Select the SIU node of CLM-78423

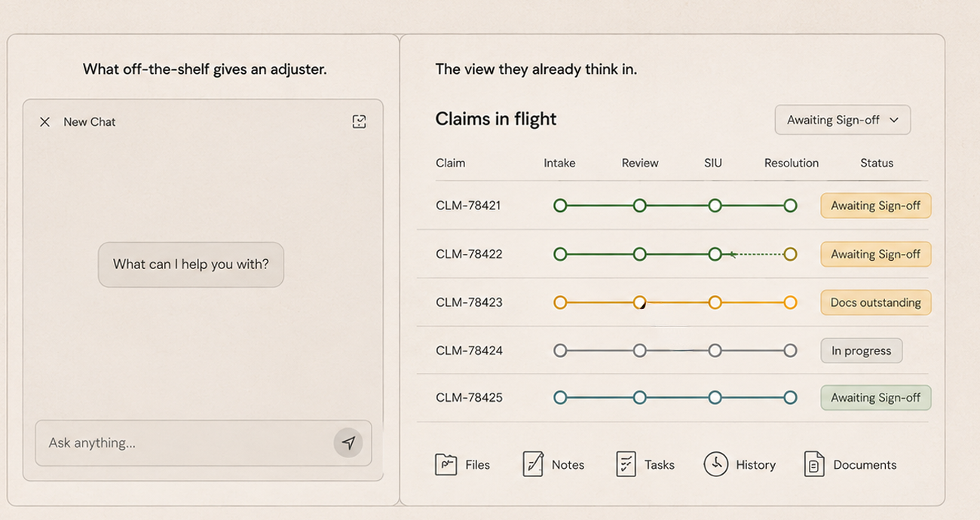click(x=715, y=302)
